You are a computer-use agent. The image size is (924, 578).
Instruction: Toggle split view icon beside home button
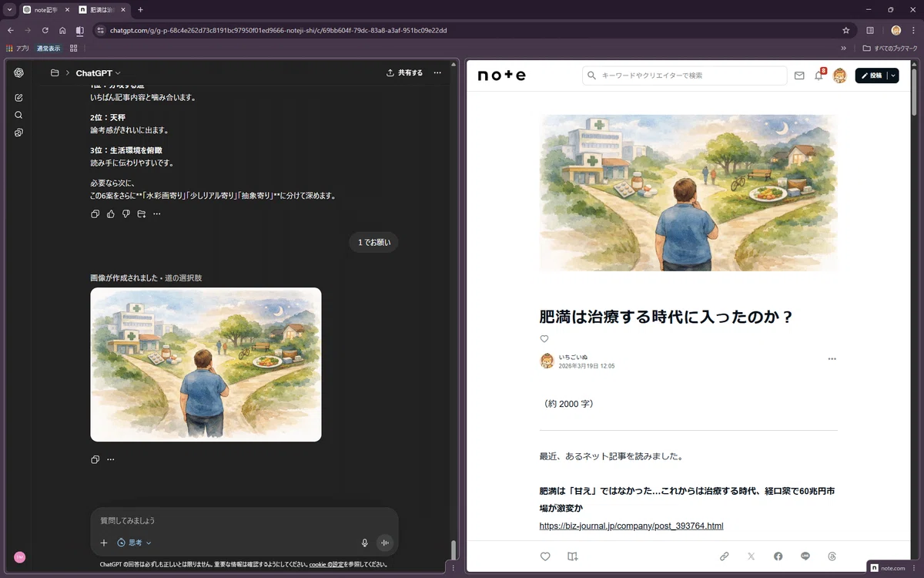tap(79, 30)
